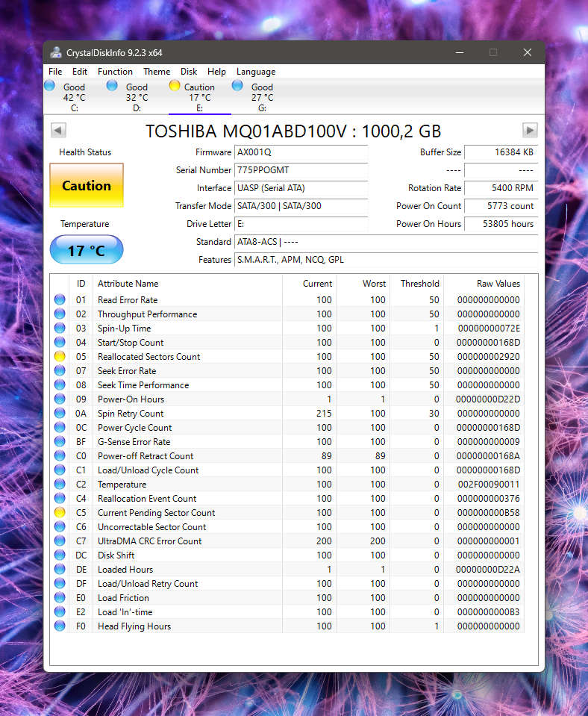Image resolution: width=588 pixels, height=716 pixels.
Task: Click the status icon for Head Flying Hours
Action: pyautogui.click(x=60, y=626)
